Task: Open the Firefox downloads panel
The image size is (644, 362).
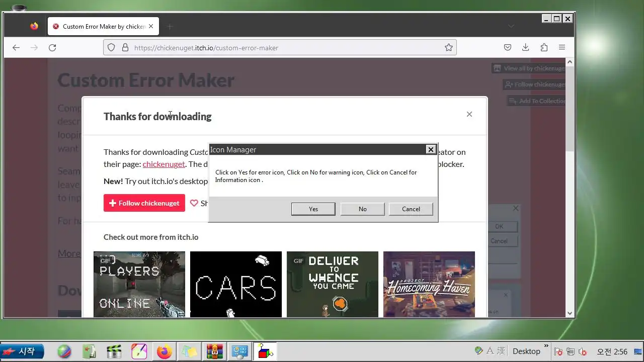Action: tap(526, 48)
